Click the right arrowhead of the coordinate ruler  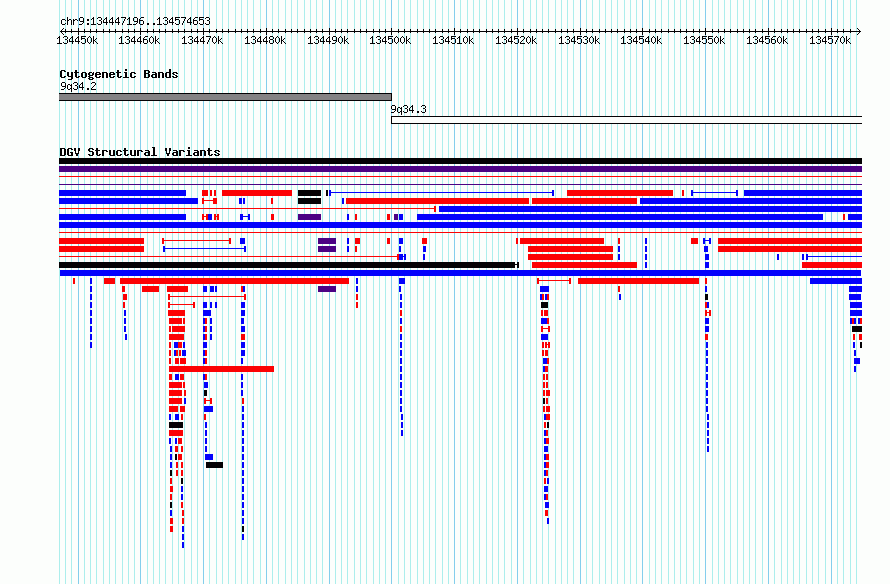[859, 31]
